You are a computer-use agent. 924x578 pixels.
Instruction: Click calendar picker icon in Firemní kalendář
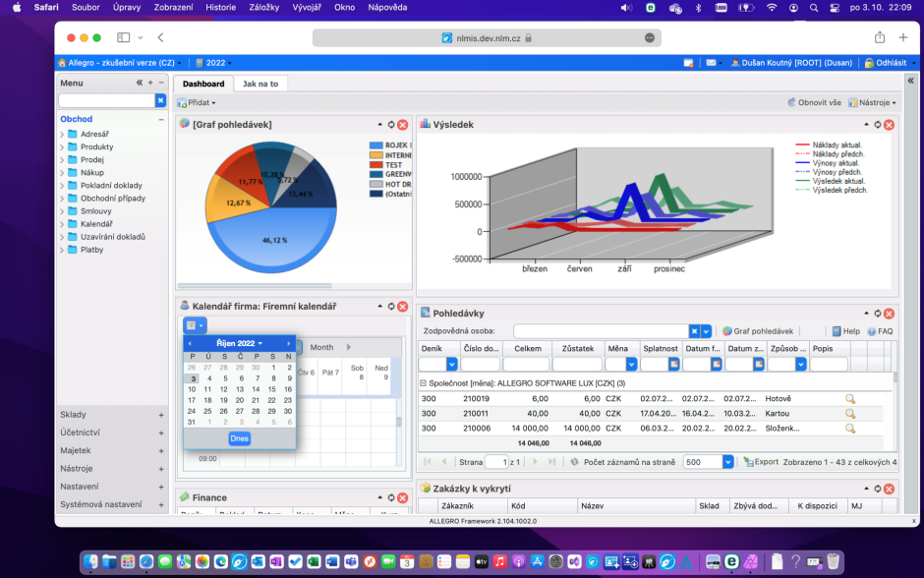pos(195,325)
